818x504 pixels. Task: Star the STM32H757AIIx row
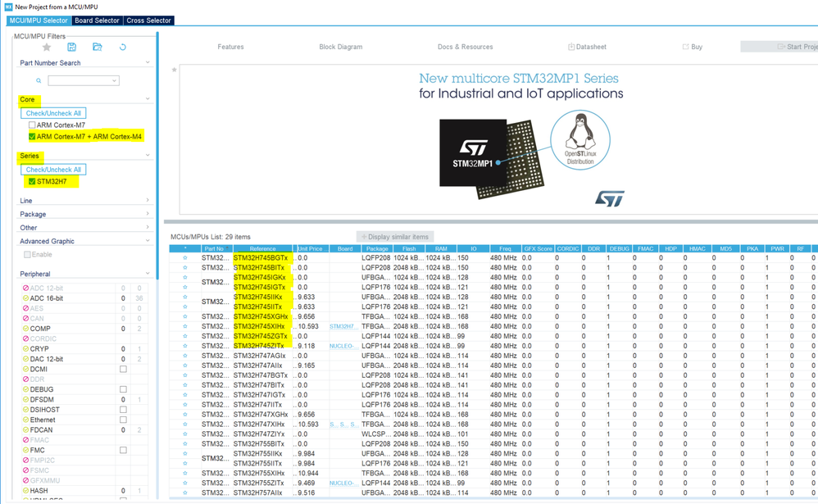[x=184, y=493]
